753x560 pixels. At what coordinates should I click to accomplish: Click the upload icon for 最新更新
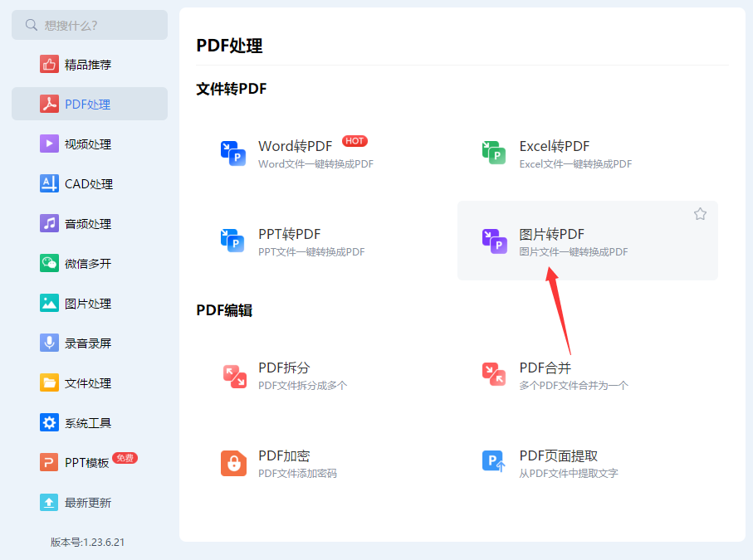tap(49, 503)
